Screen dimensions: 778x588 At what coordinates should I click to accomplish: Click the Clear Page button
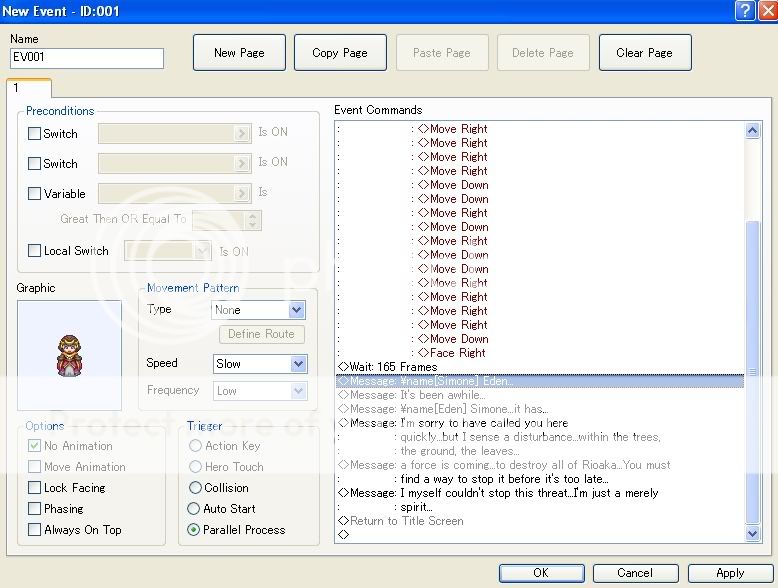(644, 53)
